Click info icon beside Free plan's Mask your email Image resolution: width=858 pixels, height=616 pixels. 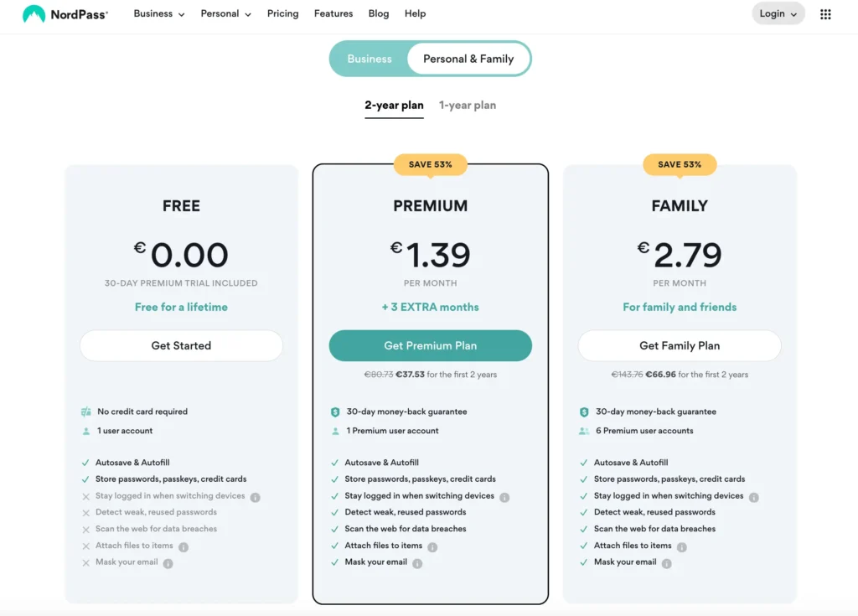(x=168, y=563)
